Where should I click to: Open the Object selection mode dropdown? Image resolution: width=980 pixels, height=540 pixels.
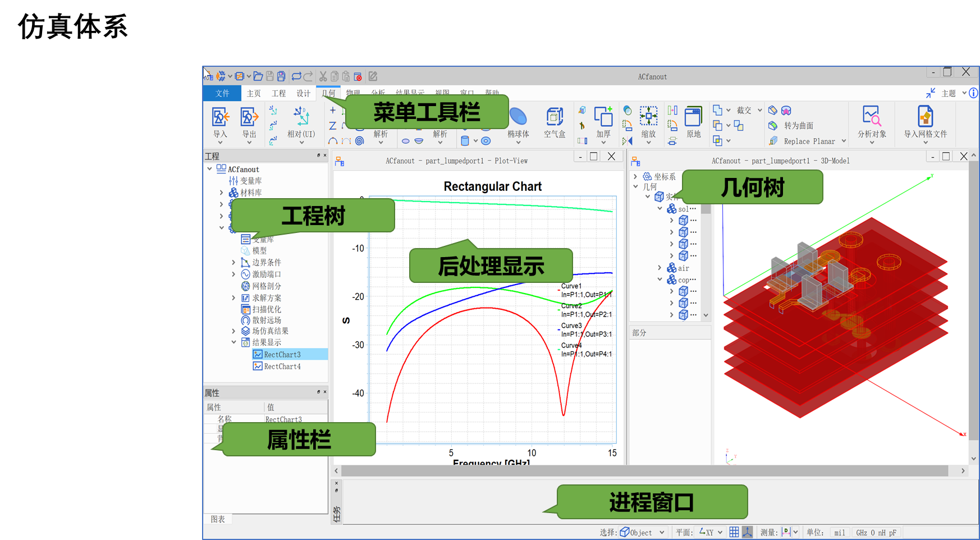coord(662,533)
